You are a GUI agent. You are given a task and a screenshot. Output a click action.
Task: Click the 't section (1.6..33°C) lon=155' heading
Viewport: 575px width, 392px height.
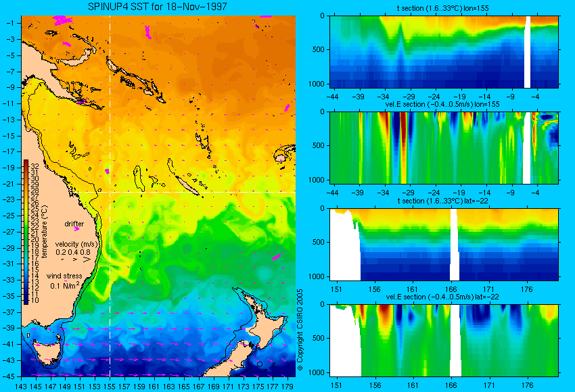click(442, 8)
